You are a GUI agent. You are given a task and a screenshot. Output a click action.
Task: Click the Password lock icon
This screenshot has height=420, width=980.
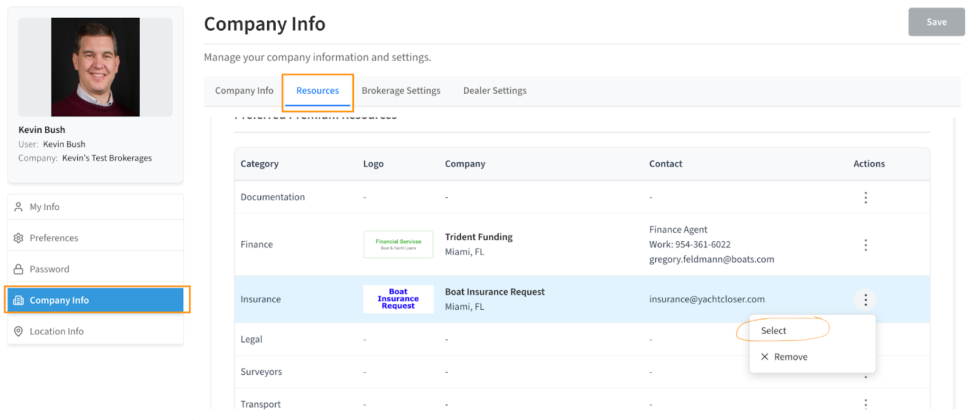pos(18,269)
